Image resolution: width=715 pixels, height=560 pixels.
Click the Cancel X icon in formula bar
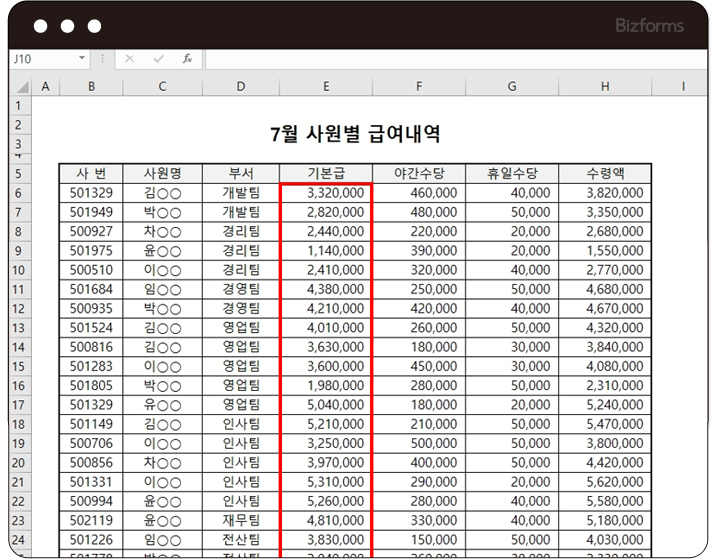pos(129,59)
